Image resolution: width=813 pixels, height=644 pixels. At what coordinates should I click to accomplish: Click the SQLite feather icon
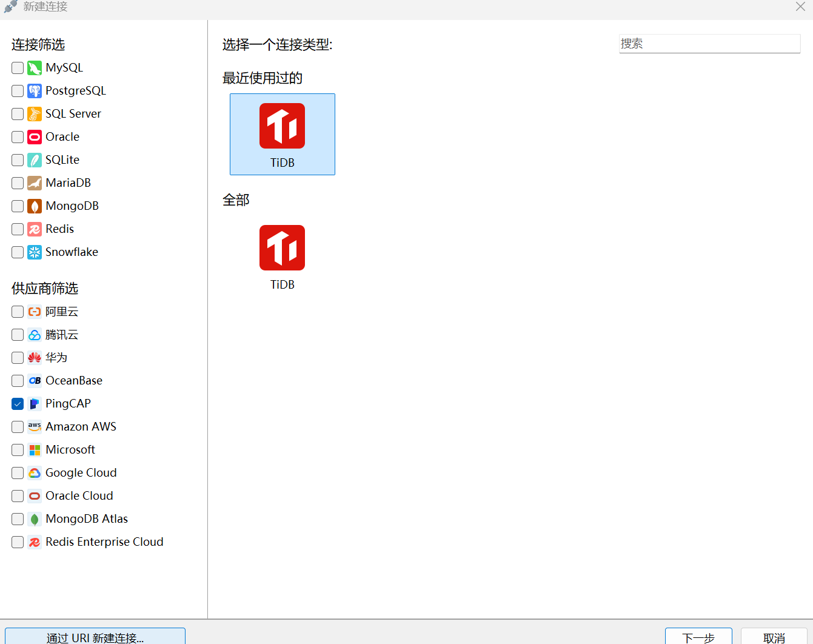[x=35, y=160]
